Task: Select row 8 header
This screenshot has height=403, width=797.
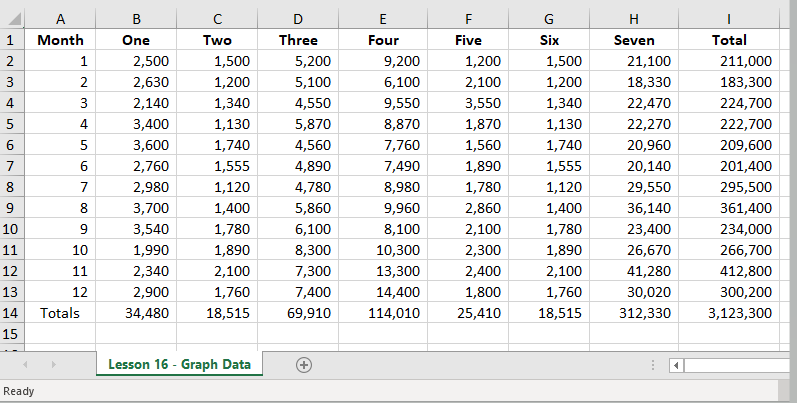Action: [11, 187]
